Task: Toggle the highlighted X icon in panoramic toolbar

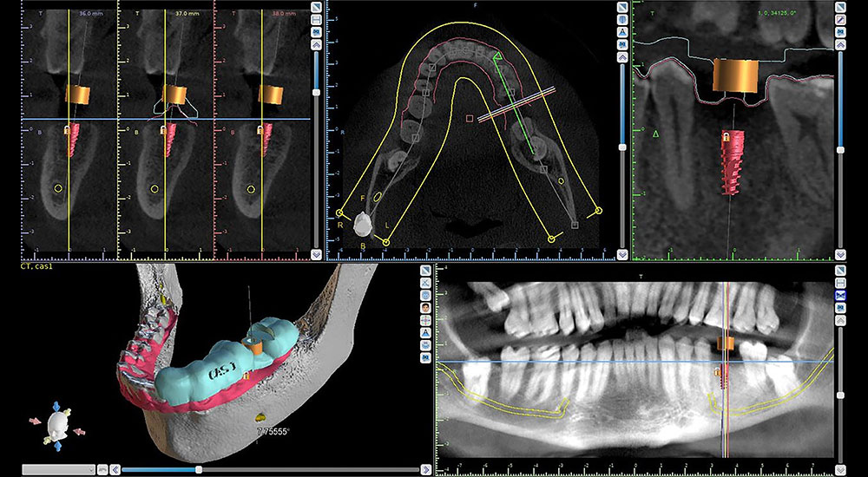Action: pyautogui.click(x=840, y=295)
